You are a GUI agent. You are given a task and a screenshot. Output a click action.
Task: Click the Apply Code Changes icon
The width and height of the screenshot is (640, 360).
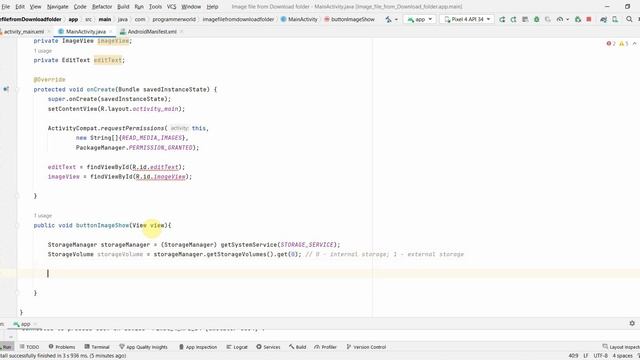pos(525,19)
